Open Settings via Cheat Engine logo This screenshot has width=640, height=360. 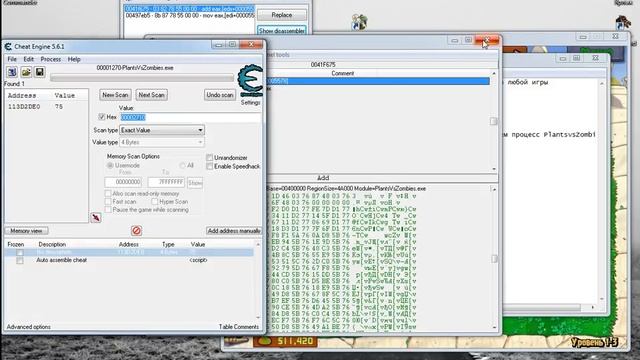(250, 81)
